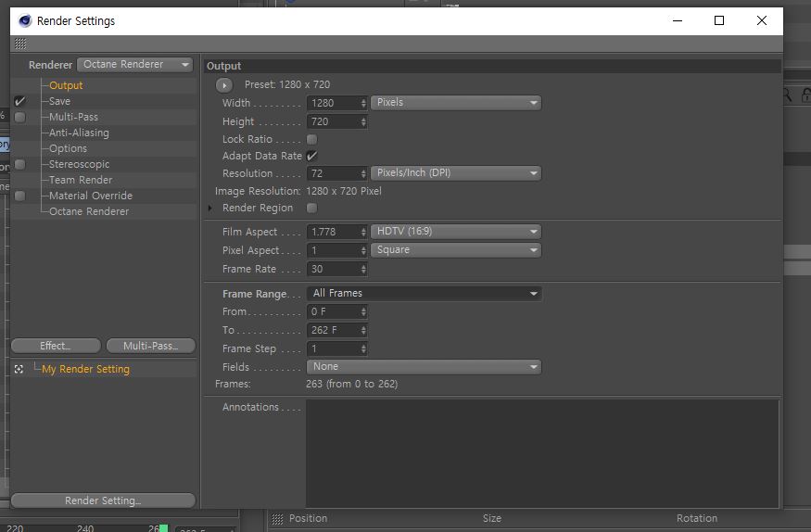Click the Width stepper arrows

(363, 104)
